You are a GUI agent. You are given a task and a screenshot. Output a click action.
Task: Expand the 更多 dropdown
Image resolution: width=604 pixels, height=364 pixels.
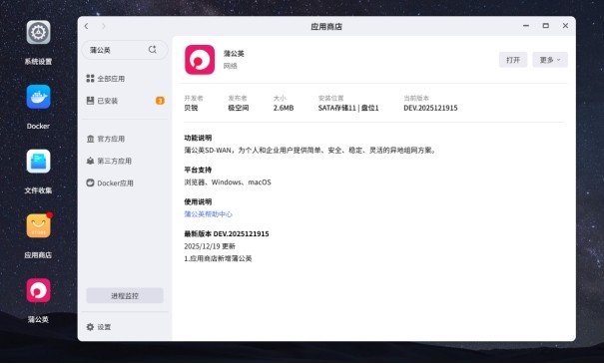point(550,60)
